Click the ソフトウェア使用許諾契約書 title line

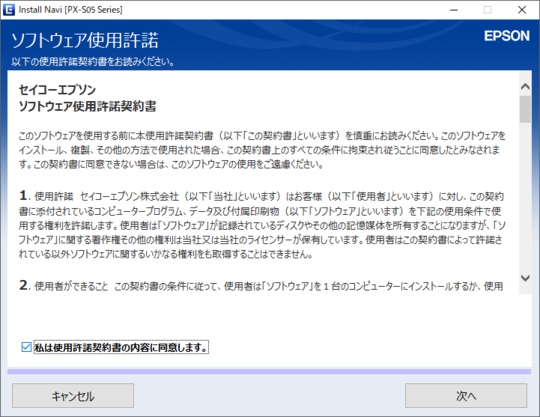(87, 106)
